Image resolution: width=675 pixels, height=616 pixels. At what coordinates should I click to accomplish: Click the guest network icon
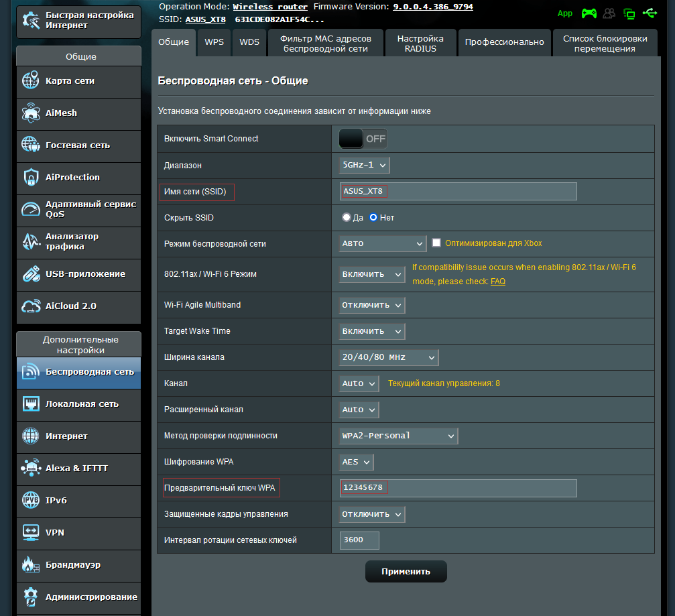(31, 145)
